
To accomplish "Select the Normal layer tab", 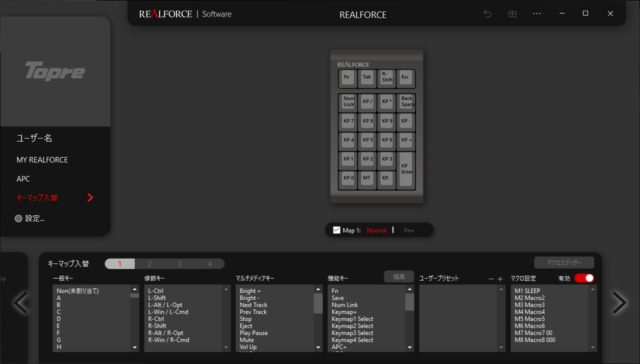I will click(x=377, y=231).
